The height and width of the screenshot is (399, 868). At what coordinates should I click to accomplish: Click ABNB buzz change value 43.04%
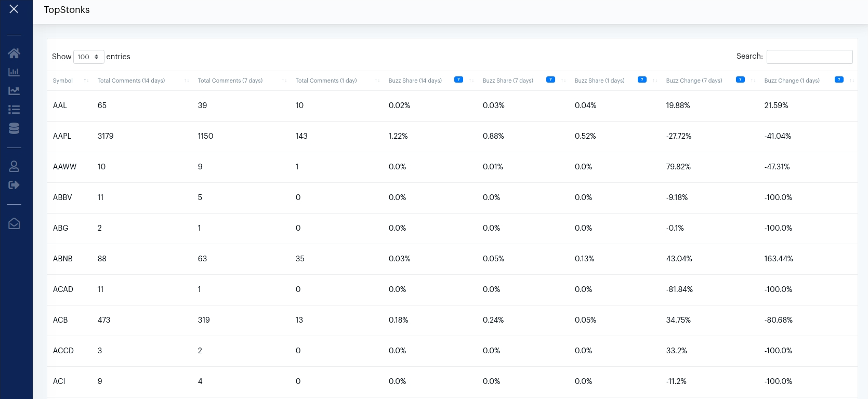point(679,259)
